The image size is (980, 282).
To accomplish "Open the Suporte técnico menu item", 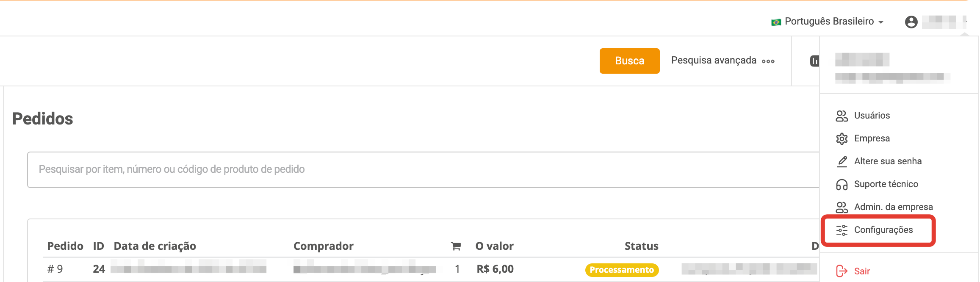I will tap(886, 184).
